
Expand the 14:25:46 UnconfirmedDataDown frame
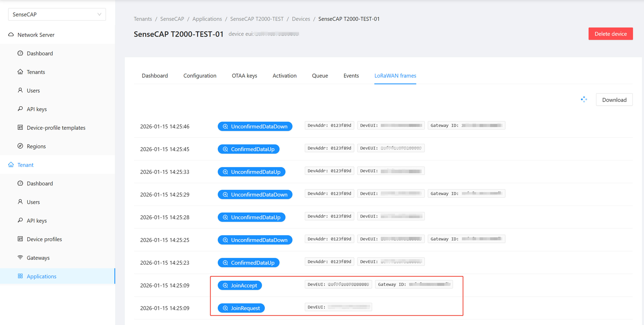pos(255,126)
